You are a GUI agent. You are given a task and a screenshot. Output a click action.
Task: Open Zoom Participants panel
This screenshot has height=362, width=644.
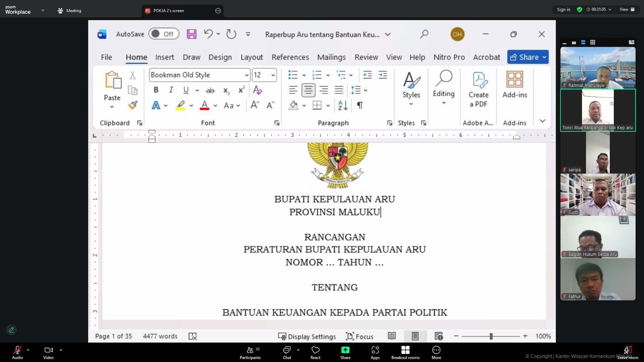point(250,352)
